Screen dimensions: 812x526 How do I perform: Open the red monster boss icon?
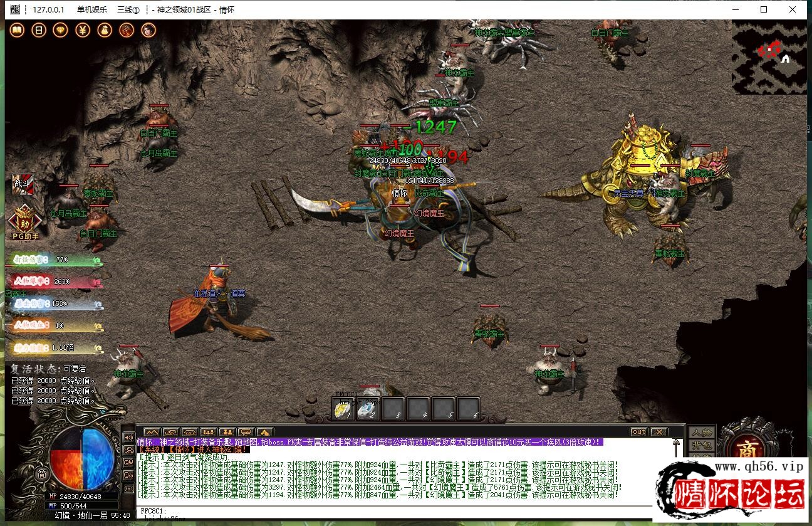(127, 30)
